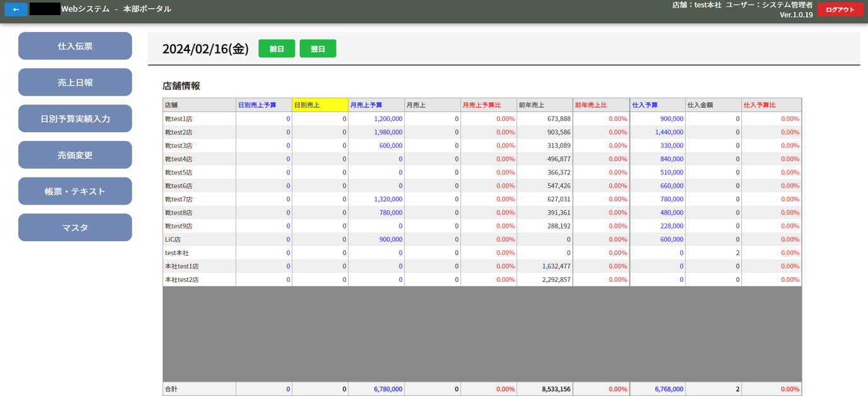Select the 靴test4店 row name

pyautogui.click(x=179, y=159)
